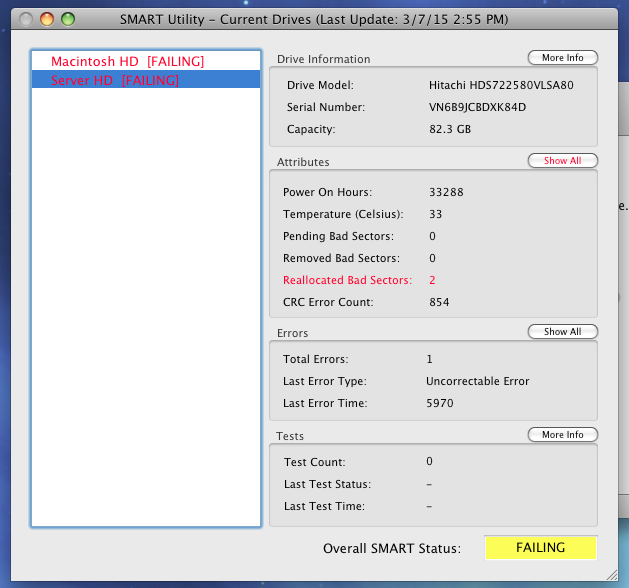Open More Info for Tests

click(562, 435)
